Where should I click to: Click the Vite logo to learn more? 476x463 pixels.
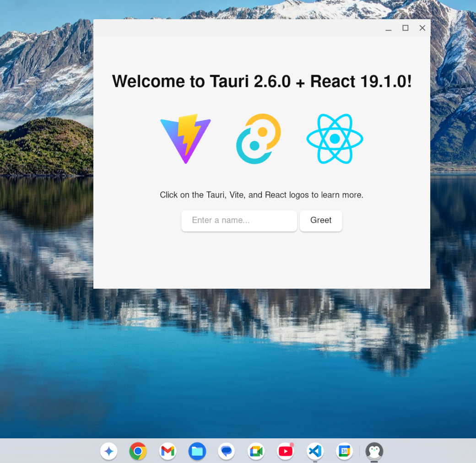(185, 139)
